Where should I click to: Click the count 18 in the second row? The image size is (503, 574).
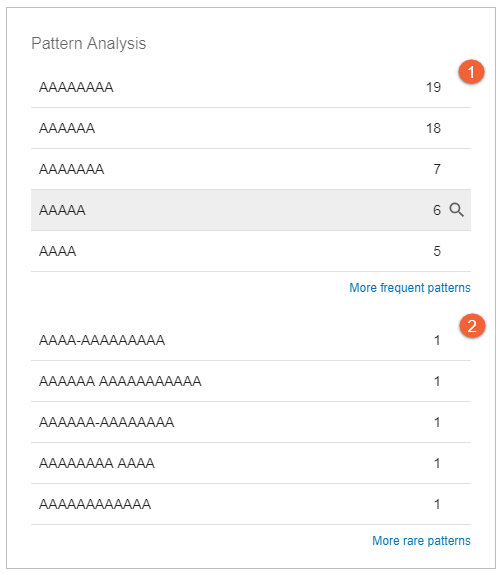click(x=433, y=128)
